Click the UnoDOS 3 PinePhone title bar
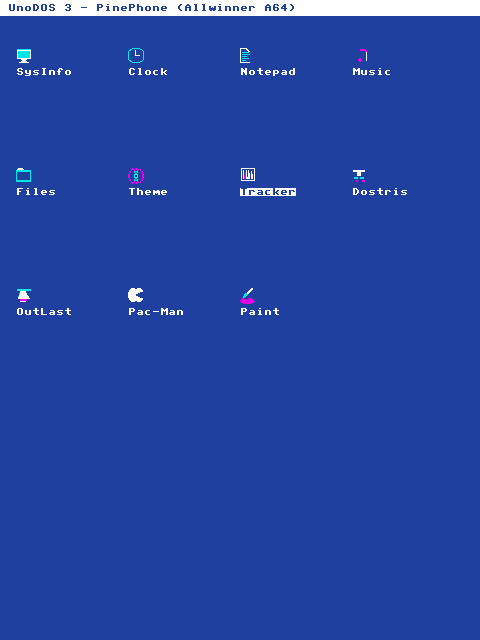 coord(240,8)
